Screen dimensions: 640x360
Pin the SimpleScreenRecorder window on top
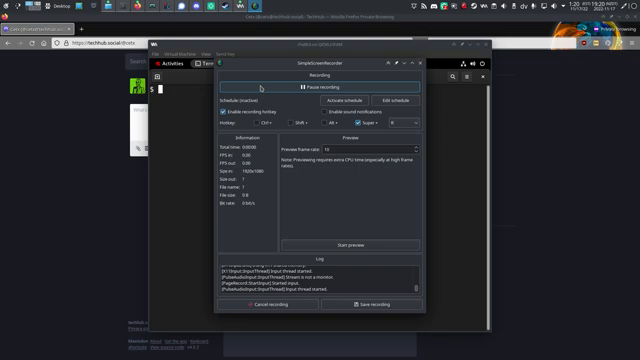point(396,63)
